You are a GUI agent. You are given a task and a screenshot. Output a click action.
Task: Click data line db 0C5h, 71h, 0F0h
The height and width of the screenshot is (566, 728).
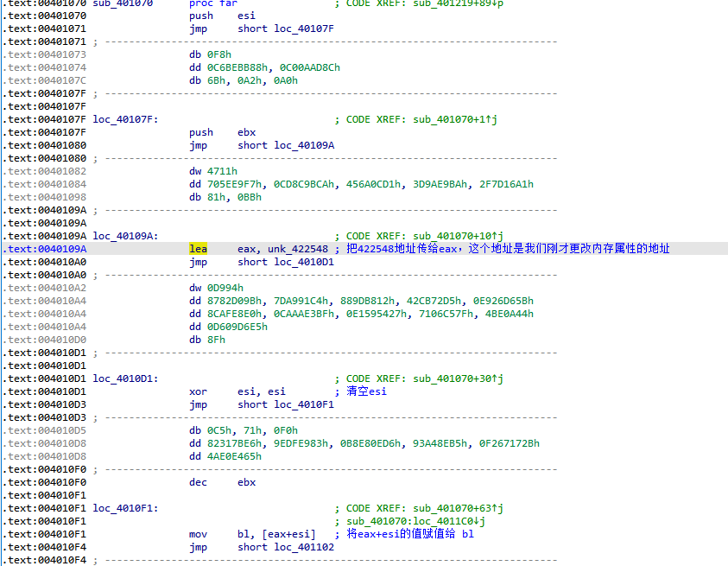(x=244, y=431)
